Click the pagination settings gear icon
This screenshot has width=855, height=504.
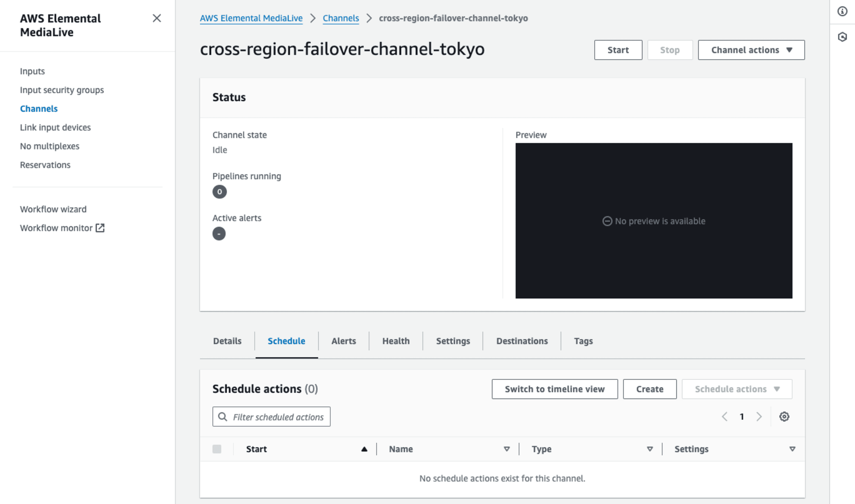point(785,416)
